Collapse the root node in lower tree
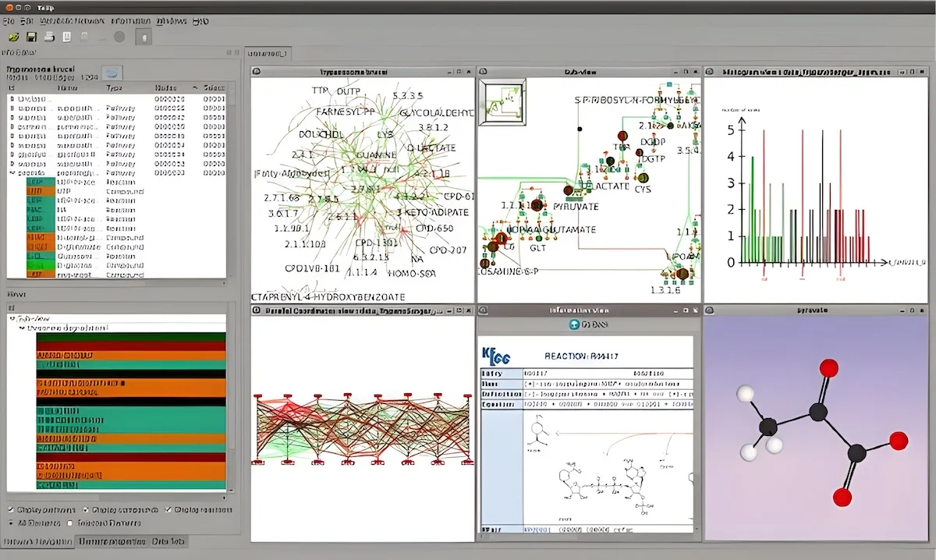This screenshot has height=560, width=936. 12,319
